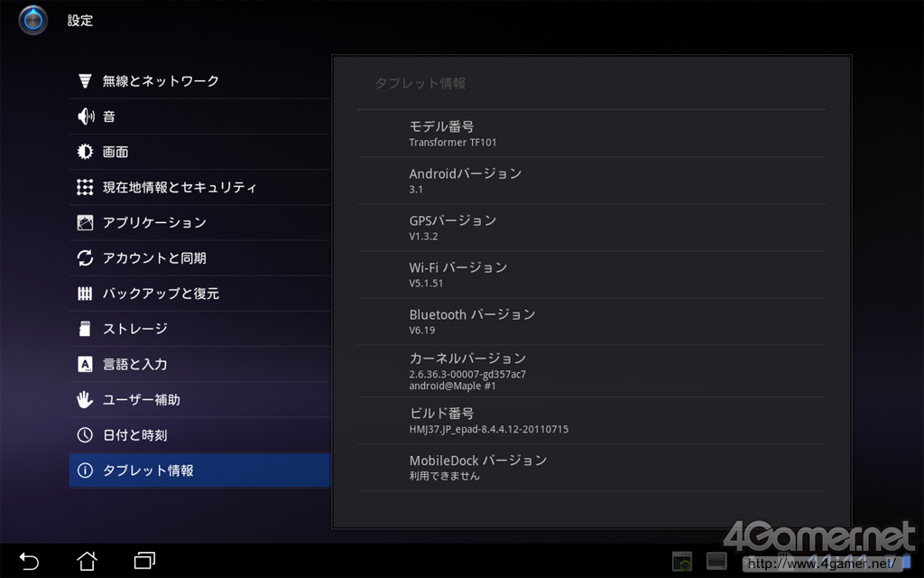Open ユーザー補助 accessibility settings
This screenshot has height=578, width=924.
[199, 399]
